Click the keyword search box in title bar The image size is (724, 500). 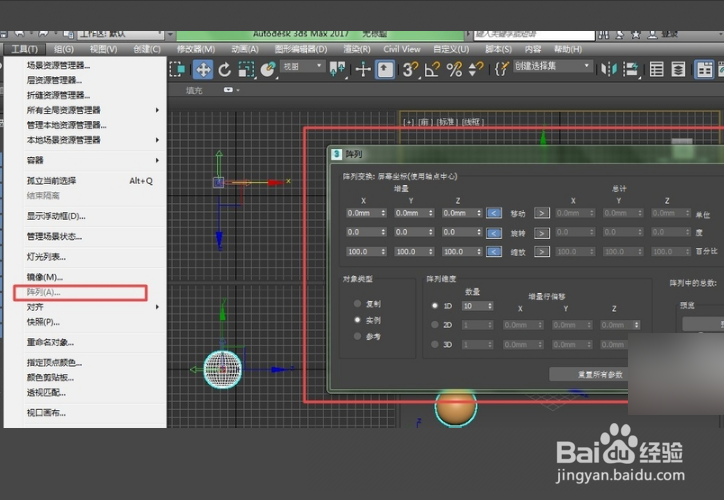click(x=534, y=35)
